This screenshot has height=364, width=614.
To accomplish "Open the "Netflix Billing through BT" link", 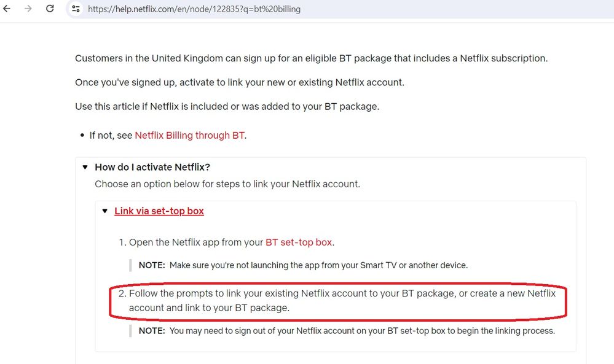I will [x=189, y=135].
